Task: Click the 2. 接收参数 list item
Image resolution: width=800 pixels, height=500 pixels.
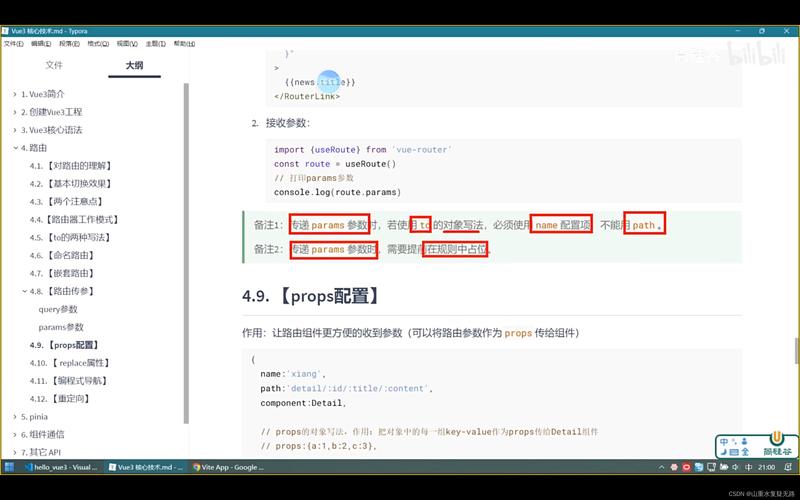Action: point(281,123)
